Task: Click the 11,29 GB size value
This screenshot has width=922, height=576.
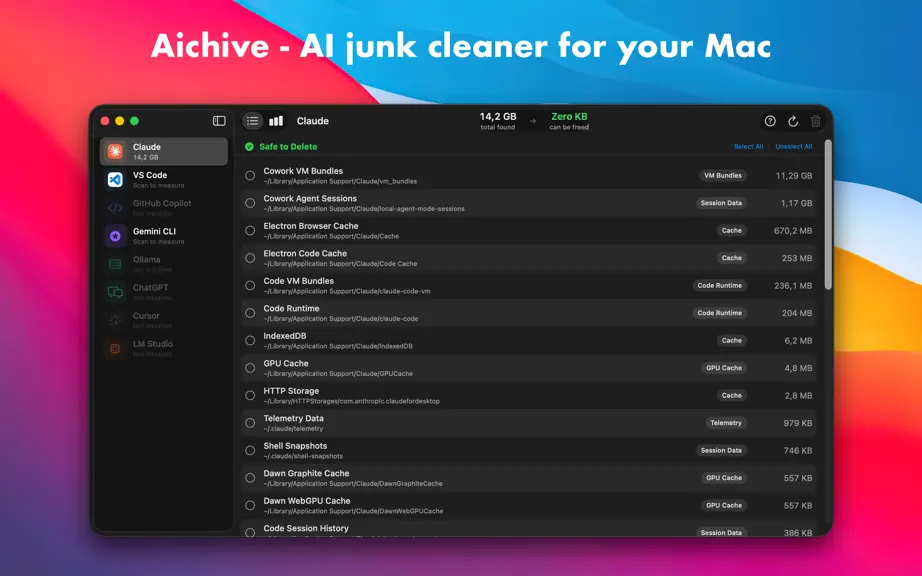Action: click(794, 176)
